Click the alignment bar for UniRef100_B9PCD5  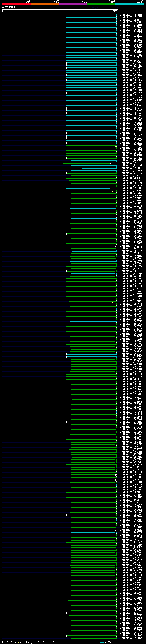click(87, 216)
